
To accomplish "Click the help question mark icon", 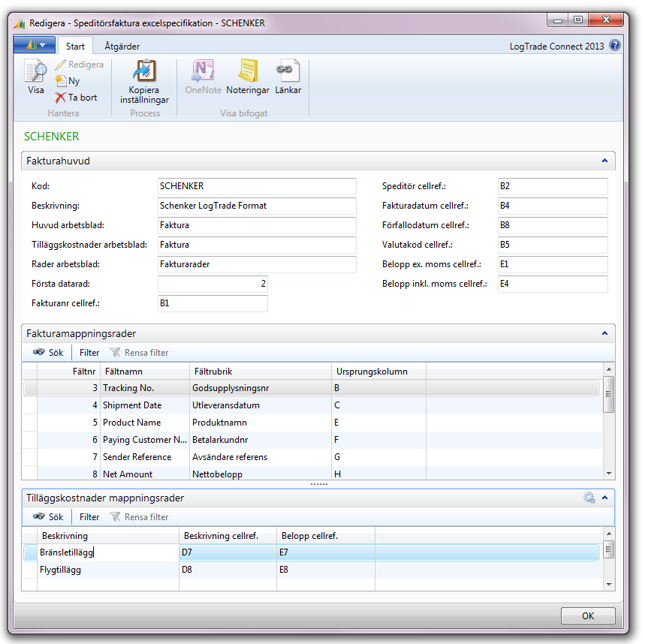I will [614, 46].
